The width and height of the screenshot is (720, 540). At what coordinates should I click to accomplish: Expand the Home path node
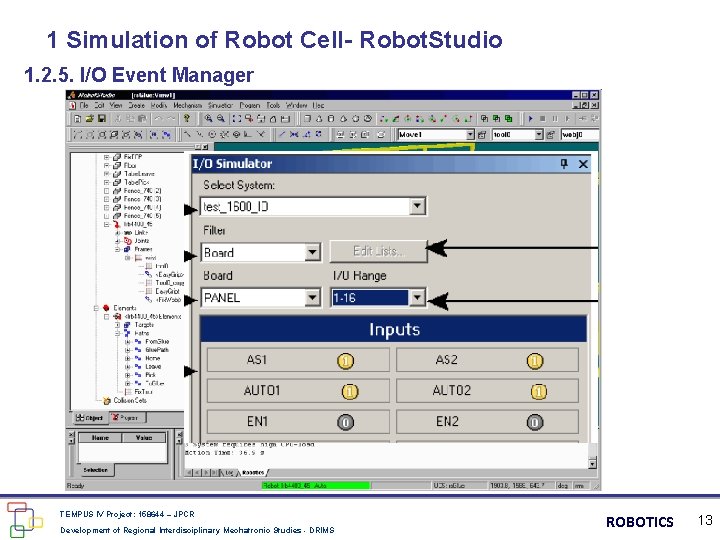[128, 358]
